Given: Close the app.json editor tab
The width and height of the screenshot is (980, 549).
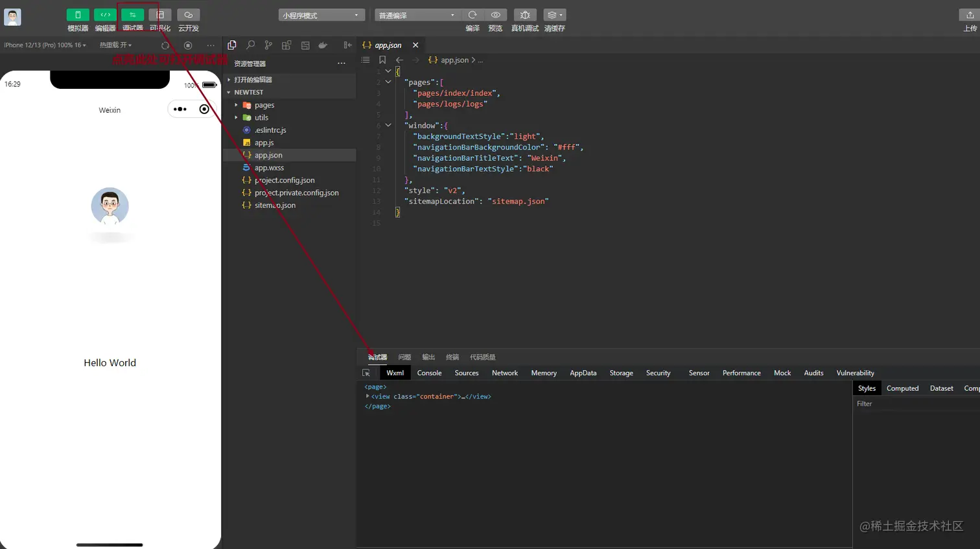Looking at the screenshot, I should coord(415,45).
